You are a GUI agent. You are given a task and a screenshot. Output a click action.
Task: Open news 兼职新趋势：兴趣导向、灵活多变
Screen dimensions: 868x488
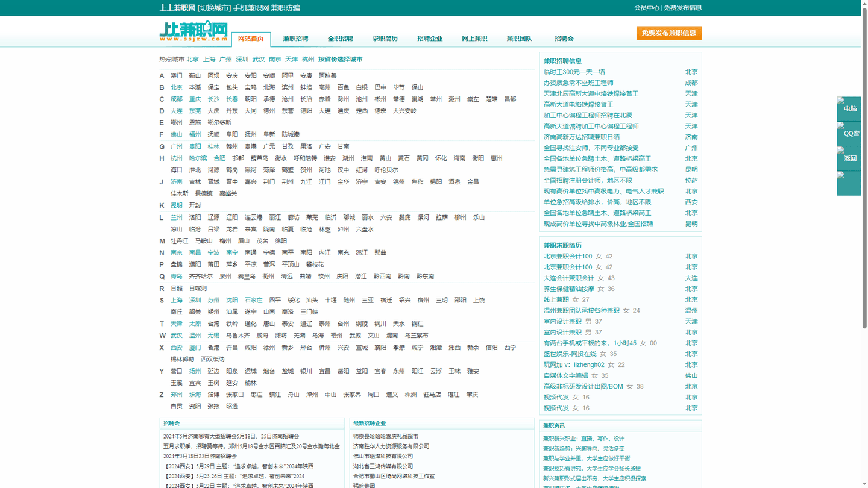point(583,449)
